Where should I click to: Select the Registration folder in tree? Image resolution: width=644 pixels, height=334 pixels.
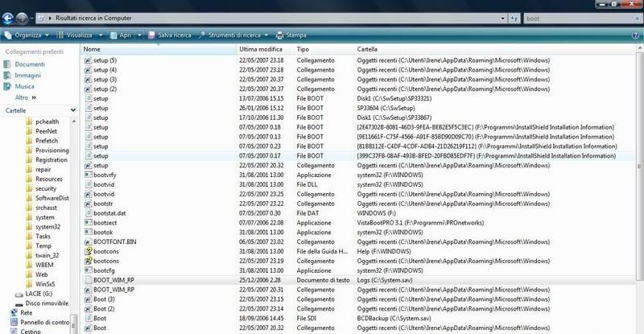pos(47,160)
